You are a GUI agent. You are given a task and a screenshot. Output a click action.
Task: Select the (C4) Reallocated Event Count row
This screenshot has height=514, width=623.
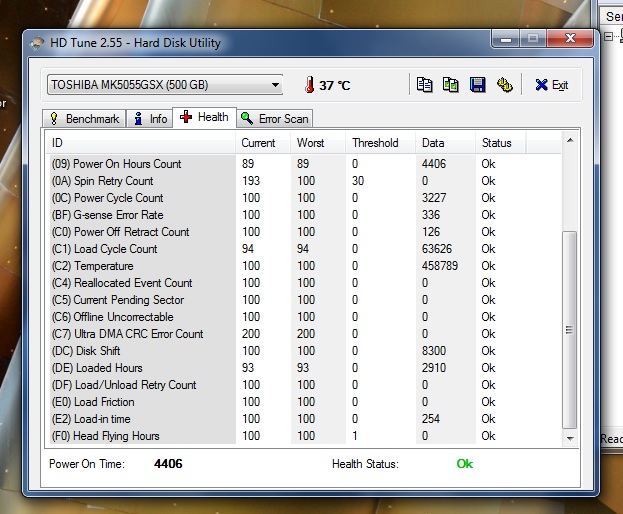pyautogui.click(x=304, y=283)
